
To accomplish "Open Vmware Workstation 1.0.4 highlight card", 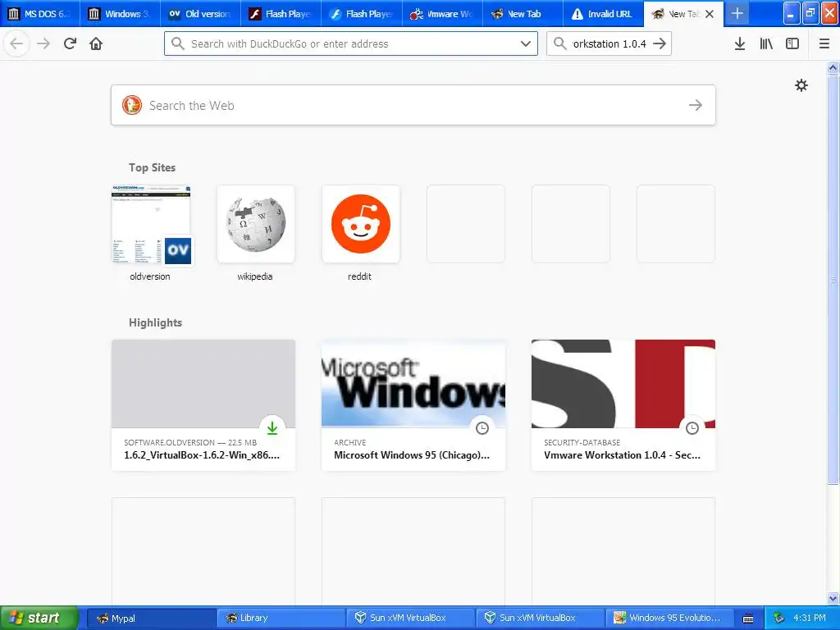I will click(x=623, y=405).
